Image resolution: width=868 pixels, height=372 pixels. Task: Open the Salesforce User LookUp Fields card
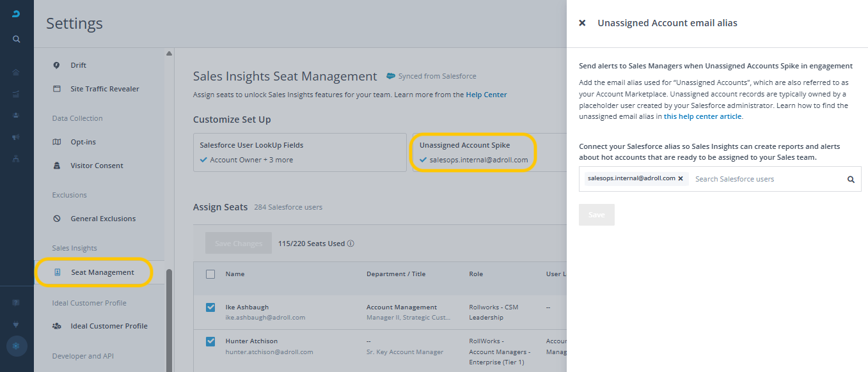(x=300, y=152)
